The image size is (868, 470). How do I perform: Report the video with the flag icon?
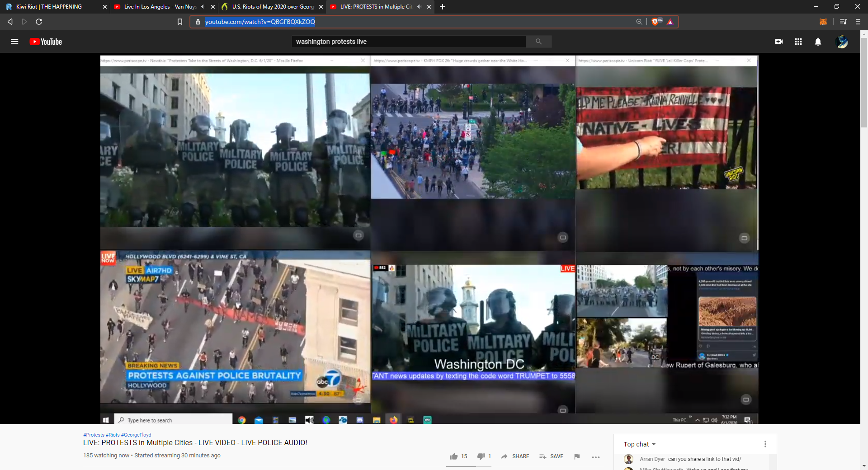click(x=577, y=456)
